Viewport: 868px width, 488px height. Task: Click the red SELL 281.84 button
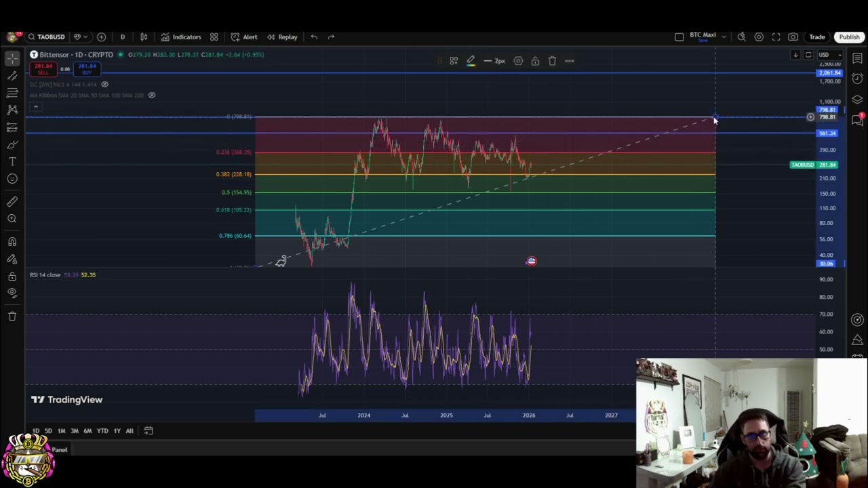(x=43, y=68)
